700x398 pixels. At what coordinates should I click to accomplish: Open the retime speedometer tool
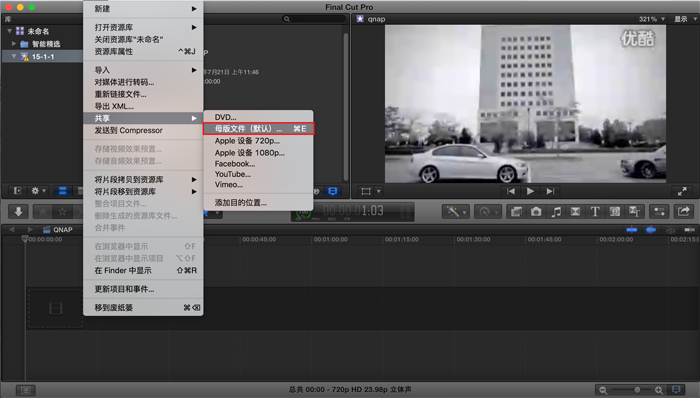click(x=484, y=211)
